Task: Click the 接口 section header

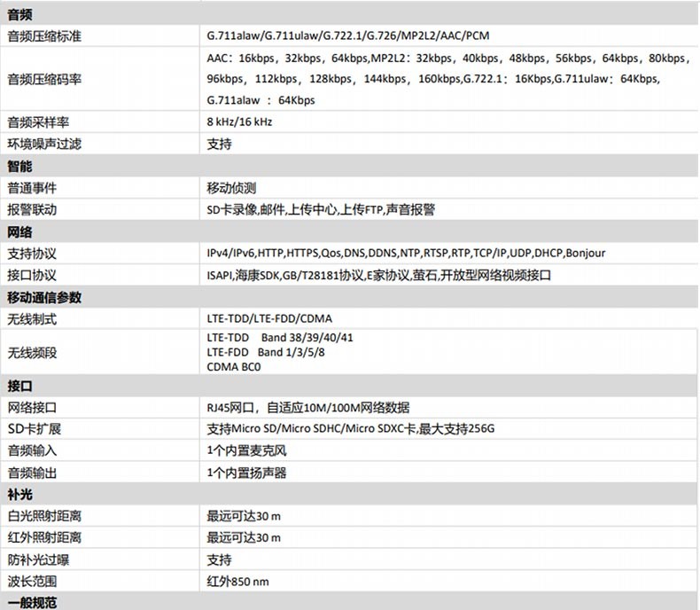Action: pyautogui.click(x=19, y=386)
